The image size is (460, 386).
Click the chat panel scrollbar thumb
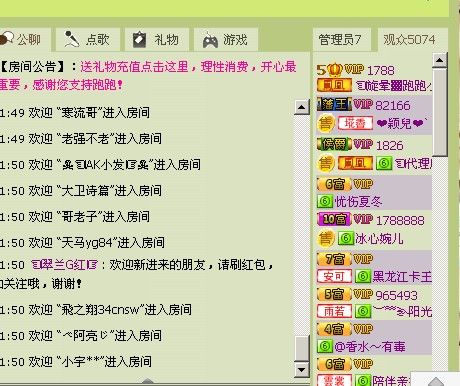[x=301, y=348]
